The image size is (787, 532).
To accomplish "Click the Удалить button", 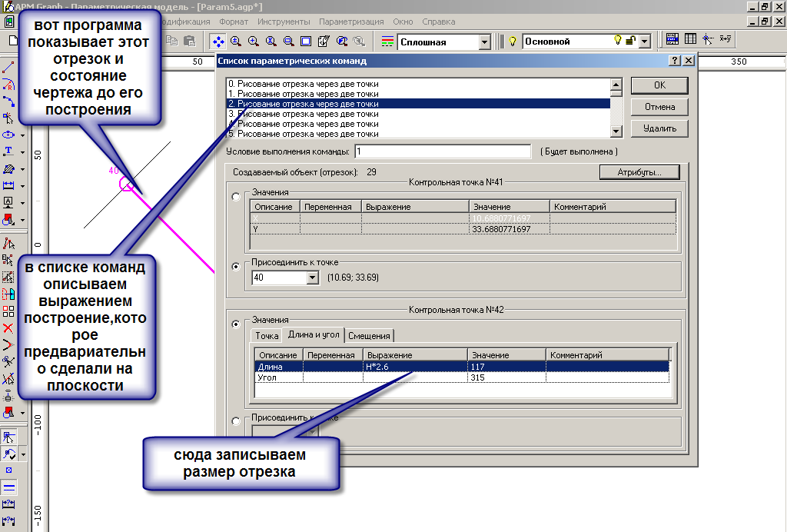I will click(x=659, y=128).
